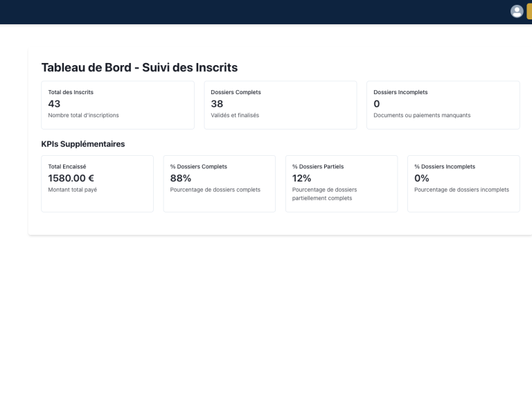Click the Tableau de Bord page title

coord(139,67)
